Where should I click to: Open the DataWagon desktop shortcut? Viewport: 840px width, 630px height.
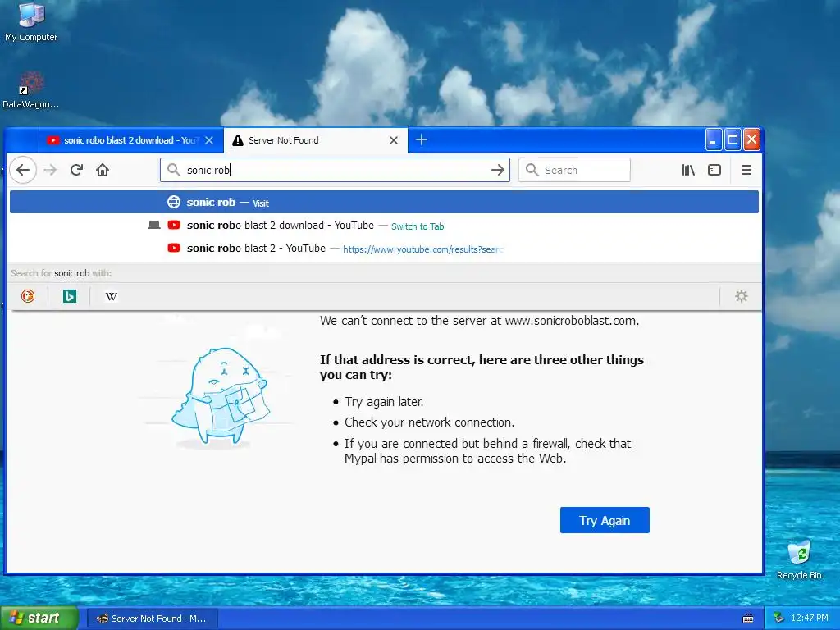point(30,90)
